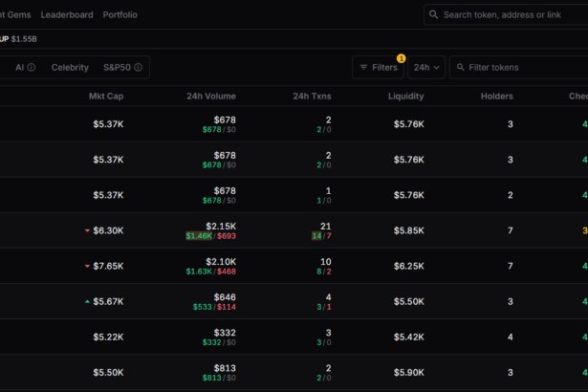This screenshot has height=392, width=588.
Task: Click the $1.55B value in ticker bar
Action: point(24,39)
